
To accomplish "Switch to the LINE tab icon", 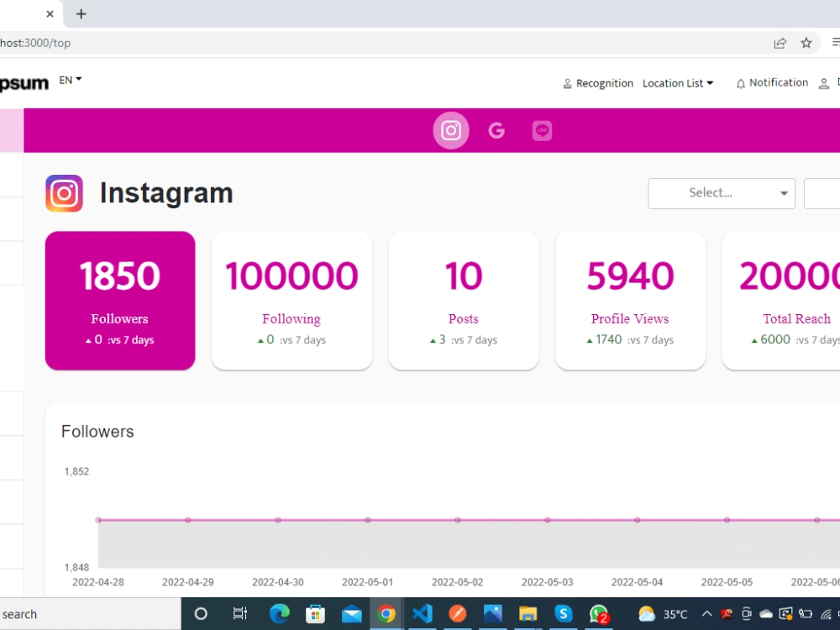I will point(542,130).
